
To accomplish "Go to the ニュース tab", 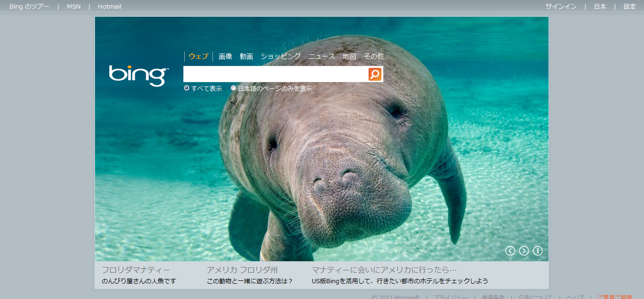I will click(321, 56).
